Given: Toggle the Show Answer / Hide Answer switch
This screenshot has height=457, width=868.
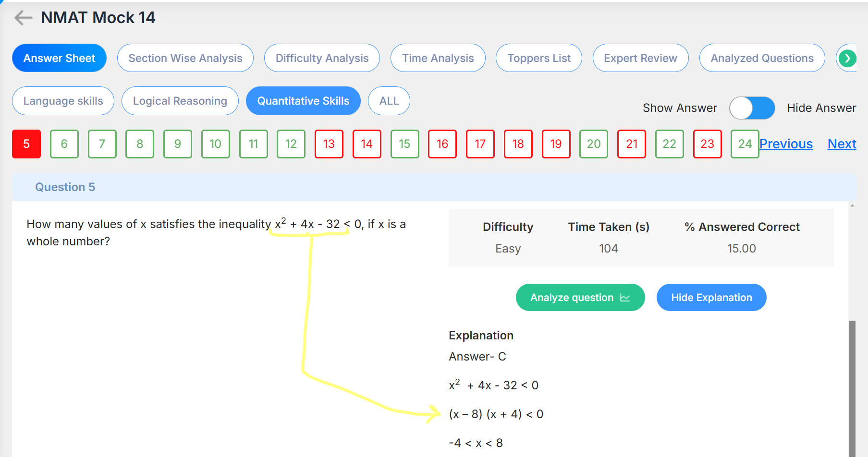Looking at the screenshot, I should pos(752,108).
